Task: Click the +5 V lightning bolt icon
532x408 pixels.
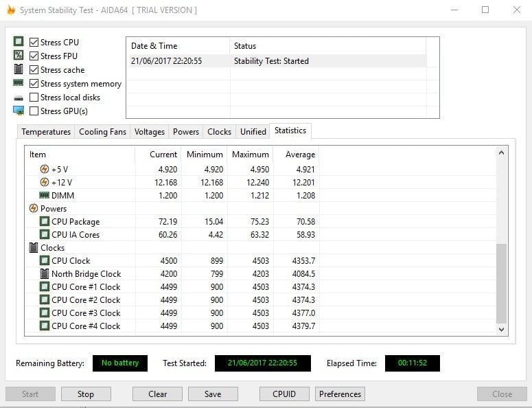Action: coord(45,169)
